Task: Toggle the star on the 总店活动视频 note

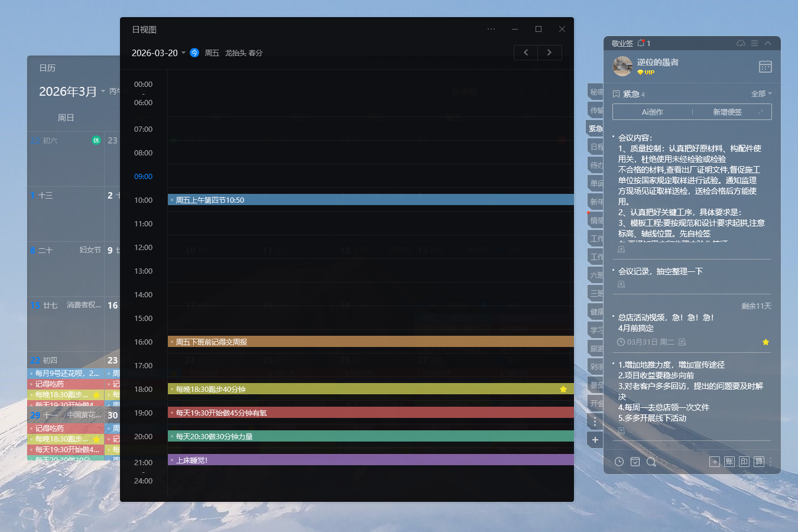Action: click(x=765, y=342)
